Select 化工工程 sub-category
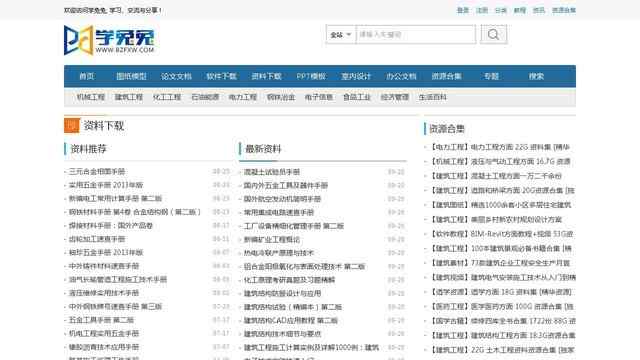Image resolution: width=640 pixels, height=360 pixels. [167, 97]
